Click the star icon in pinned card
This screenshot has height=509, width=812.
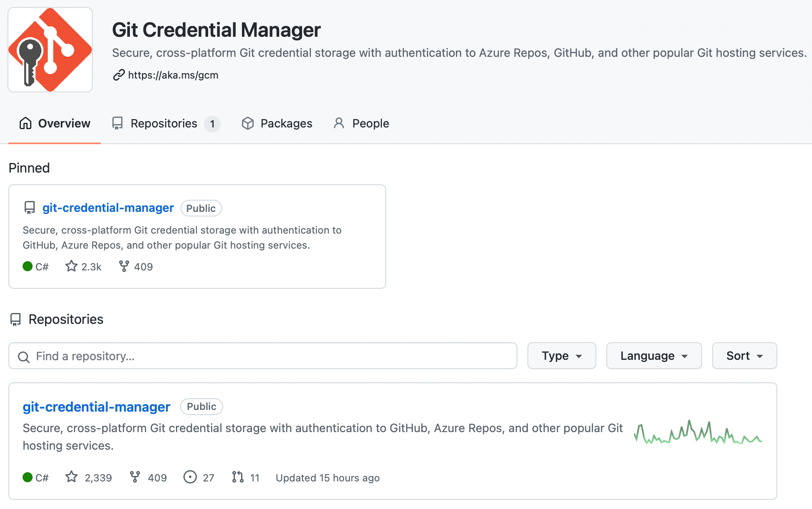(71, 266)
